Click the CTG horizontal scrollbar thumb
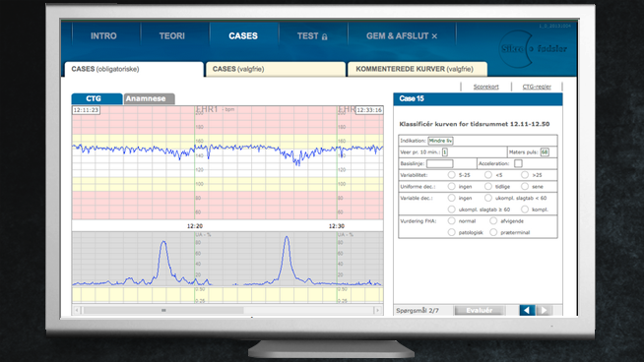This screenshot has width=644, height=362. coord(163,310)
